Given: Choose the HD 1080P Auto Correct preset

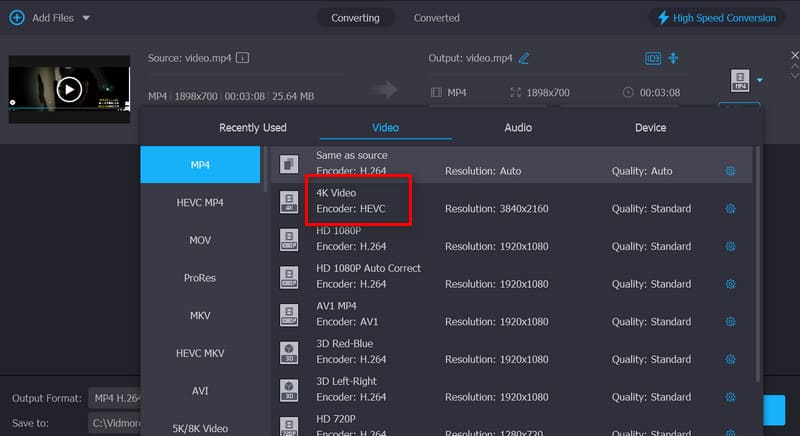Looking at the screenshot, I should pyautogui.click(x=512, y=276).
